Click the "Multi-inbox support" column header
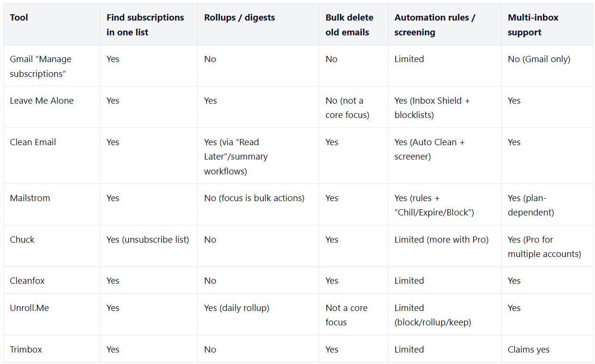Screen dimensions: 595x364 pyautogui.click(x=533, y=25)
